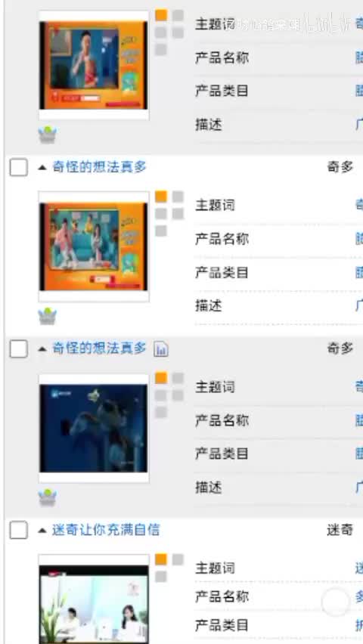This screenshot has height=644, width=363.
Task: Collapse the first 奇怪的想法真多 entry triangle
Action: pos(42,168)
